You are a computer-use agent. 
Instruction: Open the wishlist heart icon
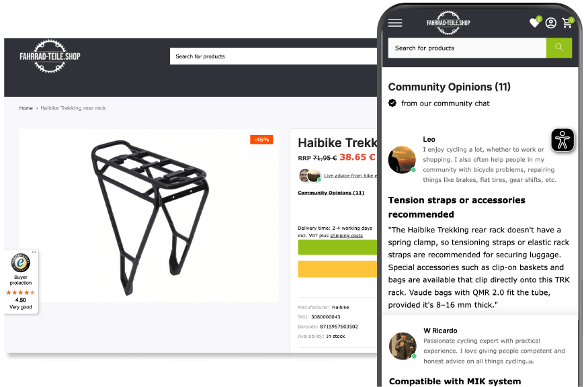(535, 23)
